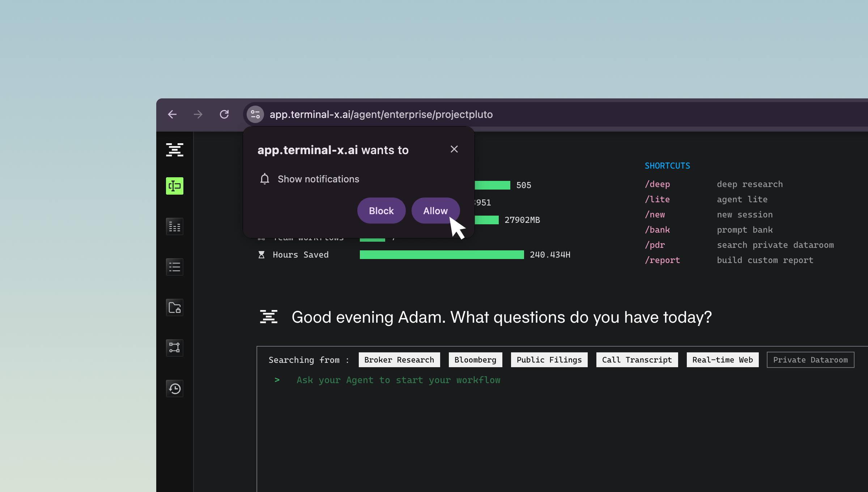Screen dimensions: 868x492
Task: Allow notifications from app.terminal-x.ai
Action: coord(435,211)
